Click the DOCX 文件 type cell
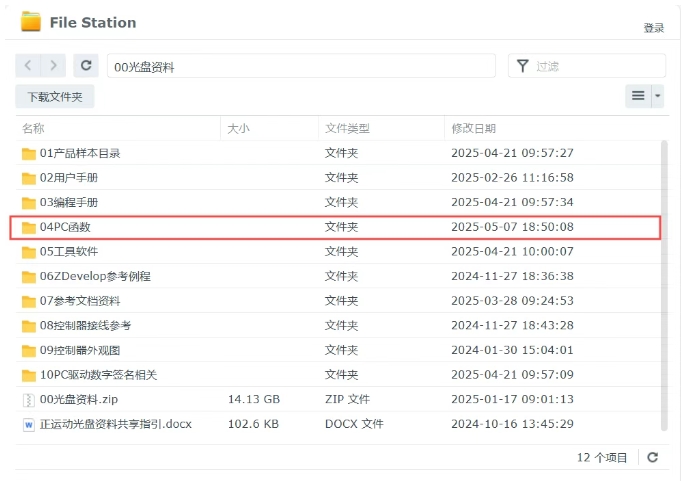681x481 pixels. click(354, 424)
